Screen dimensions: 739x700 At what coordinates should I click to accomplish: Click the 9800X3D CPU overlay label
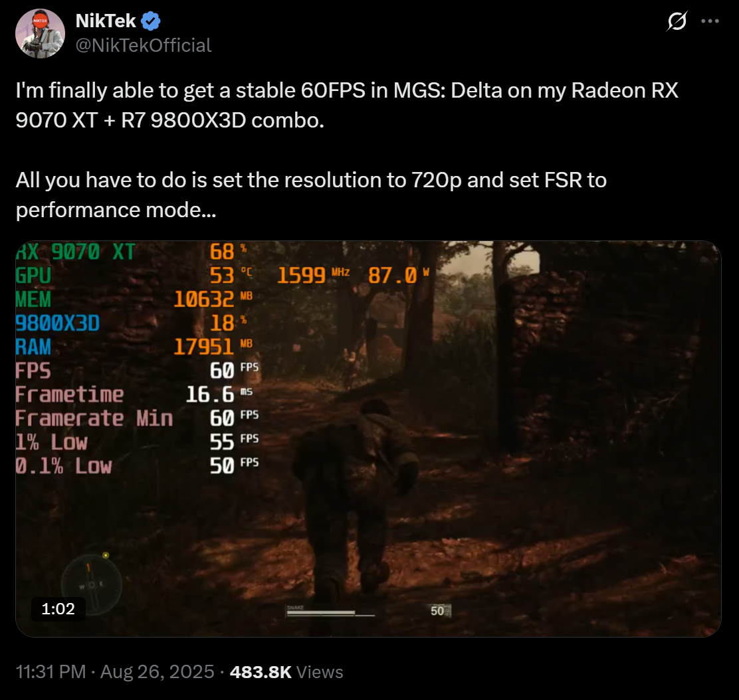coord(58,323)
